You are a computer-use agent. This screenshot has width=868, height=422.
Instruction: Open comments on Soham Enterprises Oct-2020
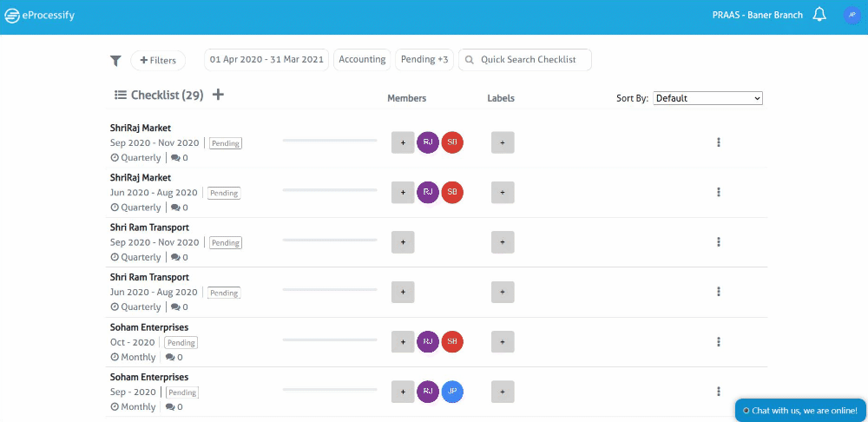[x=174, y=357]
